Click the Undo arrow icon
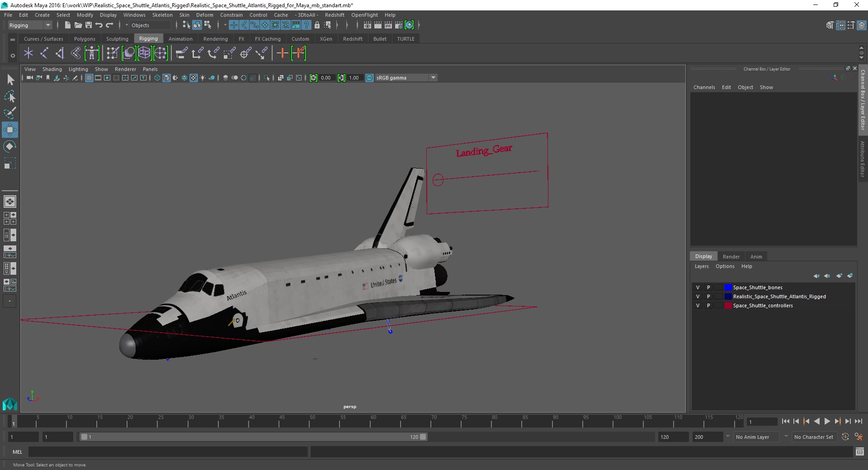This screenshot has height=470, width=868. (x=99, y=25)
